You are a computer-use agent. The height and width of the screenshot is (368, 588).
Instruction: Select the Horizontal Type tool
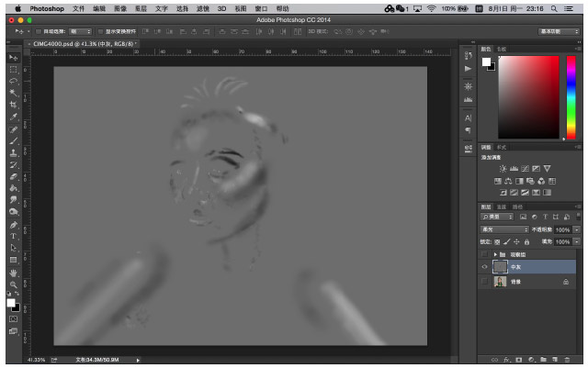click(13, 236)
